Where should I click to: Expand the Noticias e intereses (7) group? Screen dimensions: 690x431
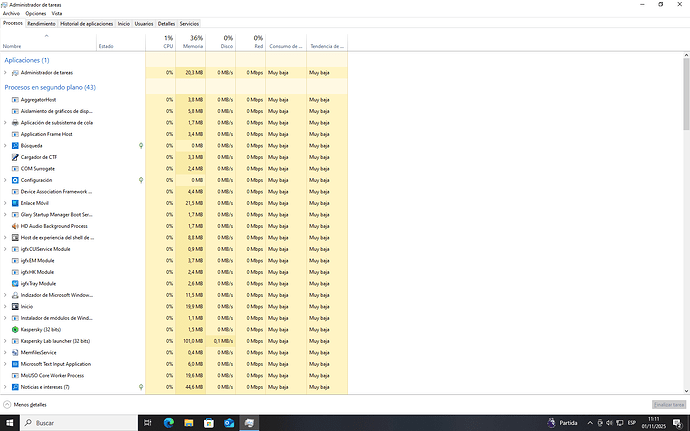[x=5, y=387]
